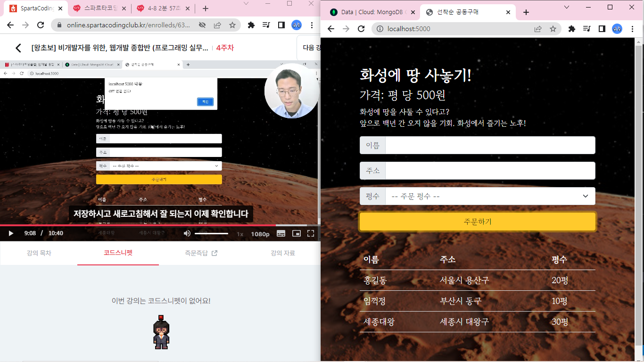Image resolution: width=644 pixels, height=362 pixels.
Task: Change the 1080p video quality setting
Action: pyautogui.click(x=260, y=234)
